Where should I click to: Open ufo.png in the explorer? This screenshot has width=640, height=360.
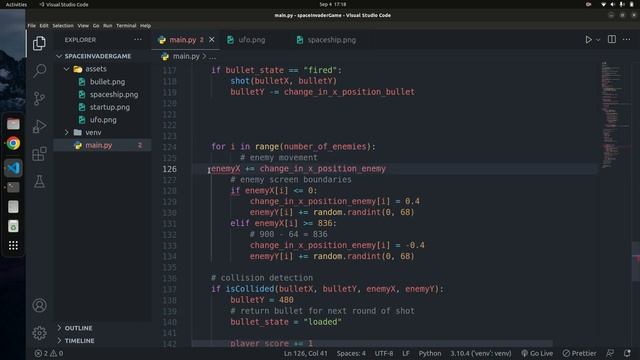point(102,120)
